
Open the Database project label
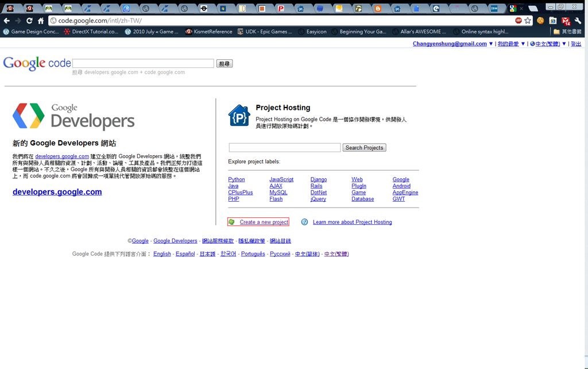[x=363, y=199]
